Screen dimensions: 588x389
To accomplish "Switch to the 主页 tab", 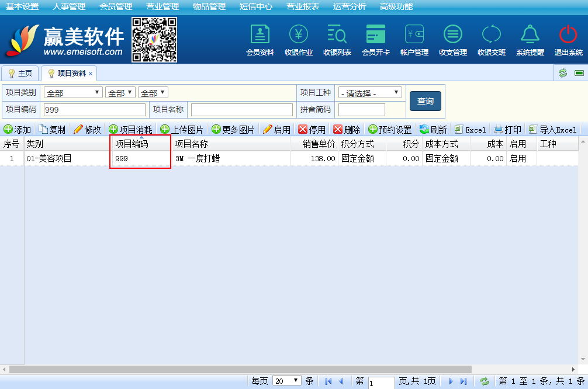I will click(x=20, y=74).
